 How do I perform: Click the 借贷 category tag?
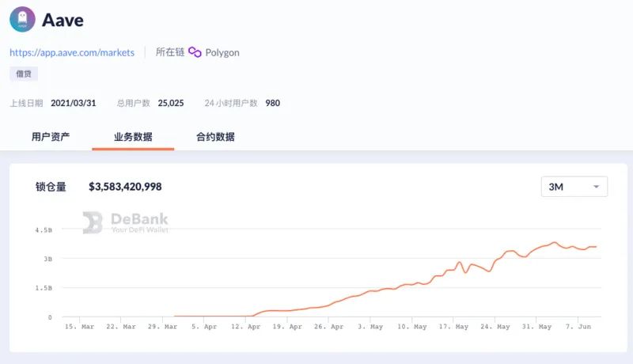(x=24, y=74)
